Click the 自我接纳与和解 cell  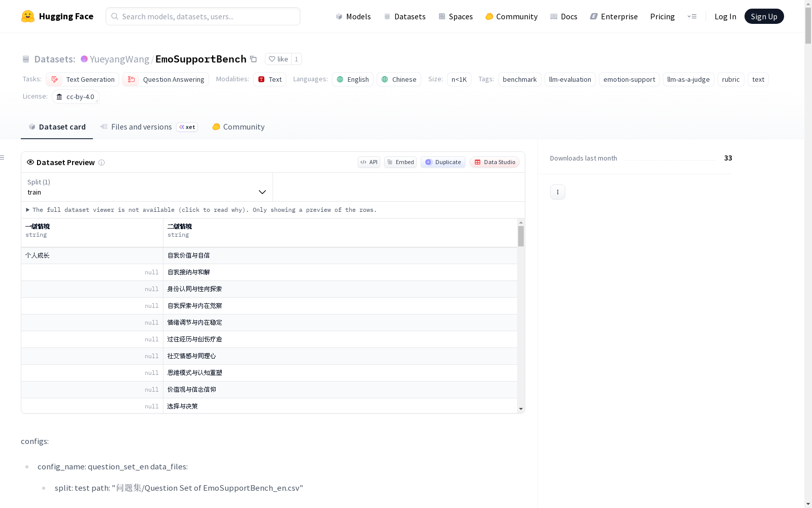340,272
